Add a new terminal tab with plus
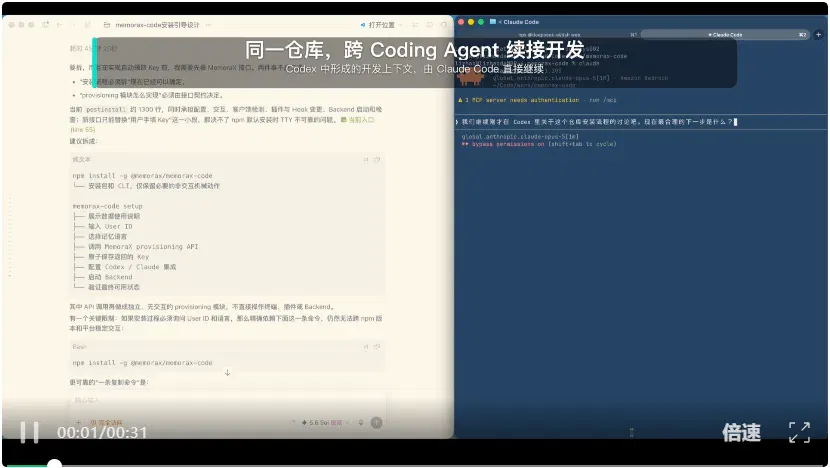 (818, 34)
